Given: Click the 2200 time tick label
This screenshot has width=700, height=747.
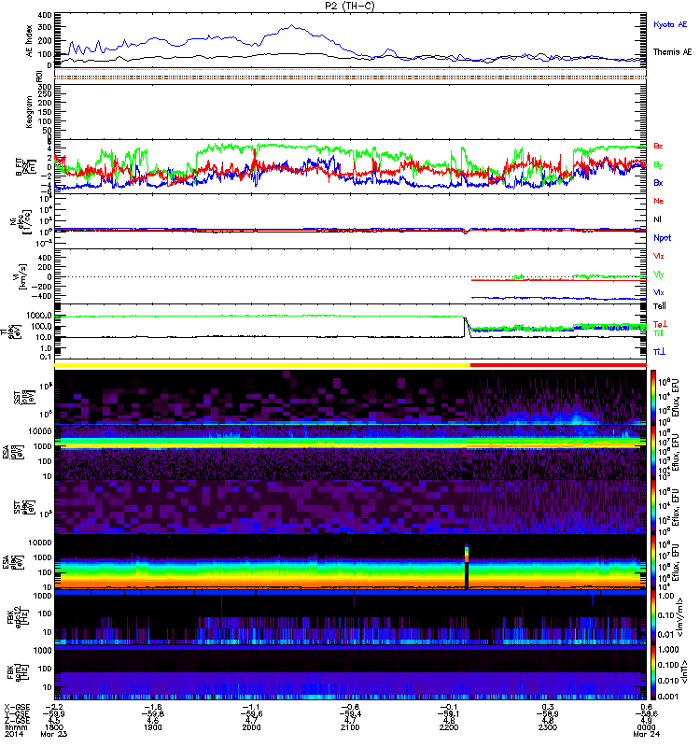Looking at the screenshot, I should [x=449, y=727].
